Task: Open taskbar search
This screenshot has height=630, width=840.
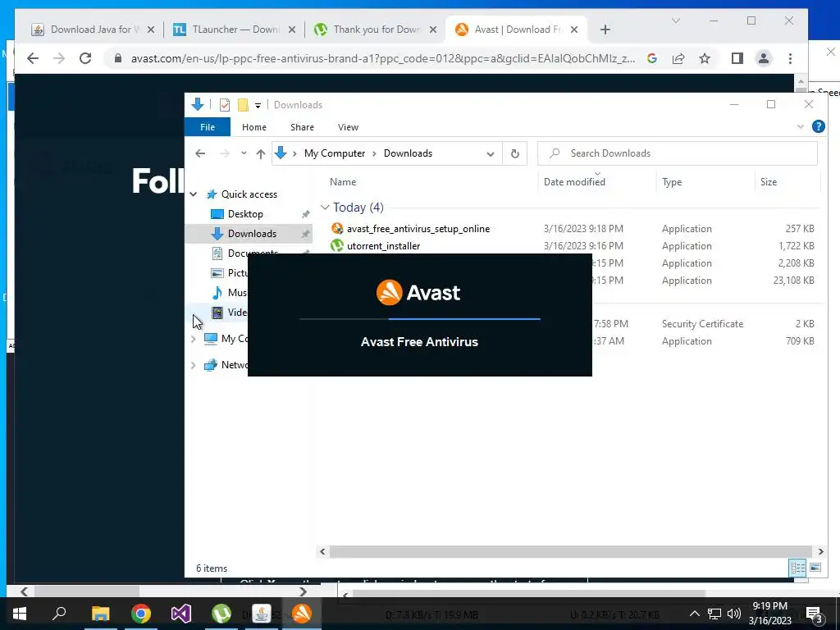Action: [x=59, y=614]
